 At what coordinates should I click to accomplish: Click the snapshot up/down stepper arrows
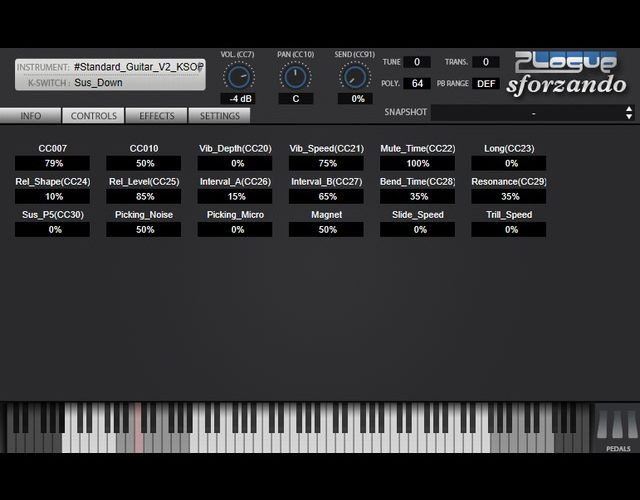[x=629, y=113]
